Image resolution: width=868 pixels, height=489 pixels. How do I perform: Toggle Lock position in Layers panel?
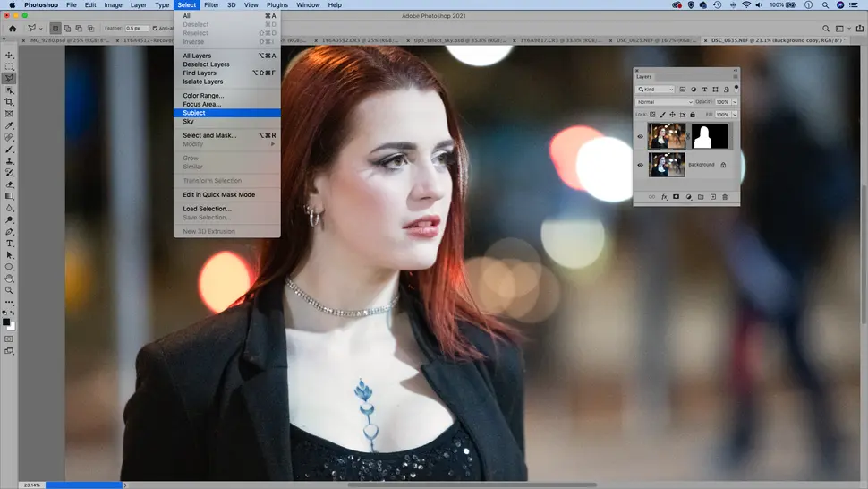coord(673,115)
